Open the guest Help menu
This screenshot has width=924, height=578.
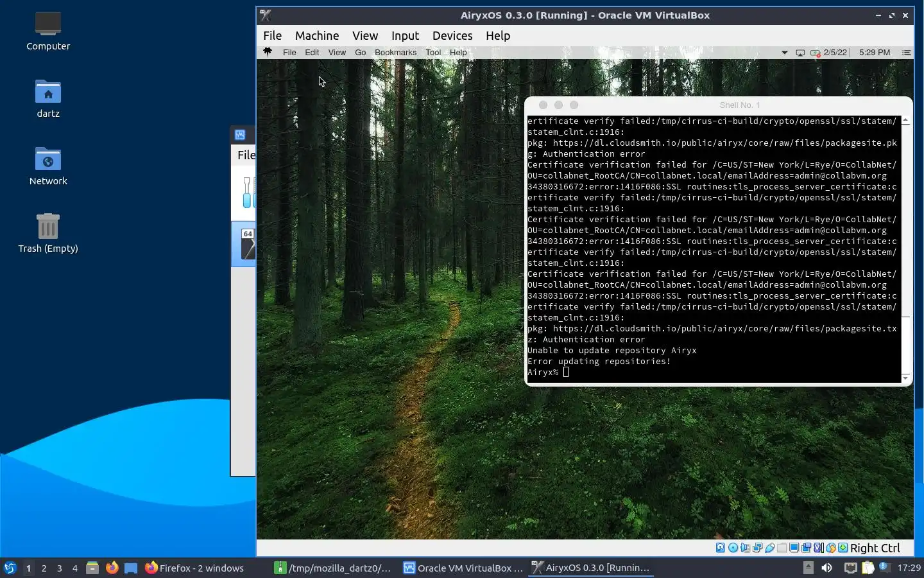[x=458, y=52]
